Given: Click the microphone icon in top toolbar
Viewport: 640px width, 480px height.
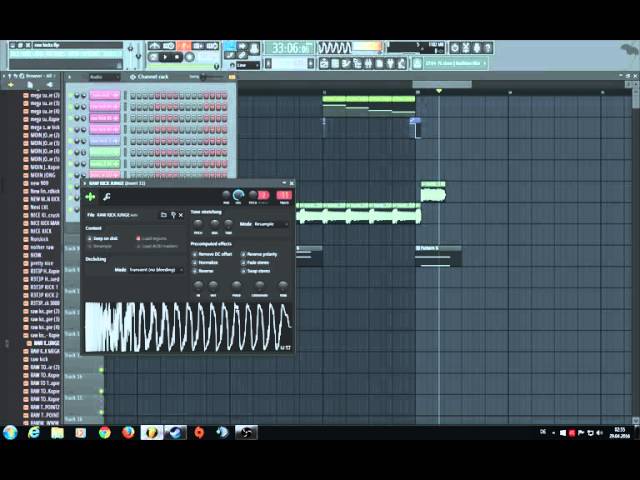Looking at the screenshot, I should 477,48.
